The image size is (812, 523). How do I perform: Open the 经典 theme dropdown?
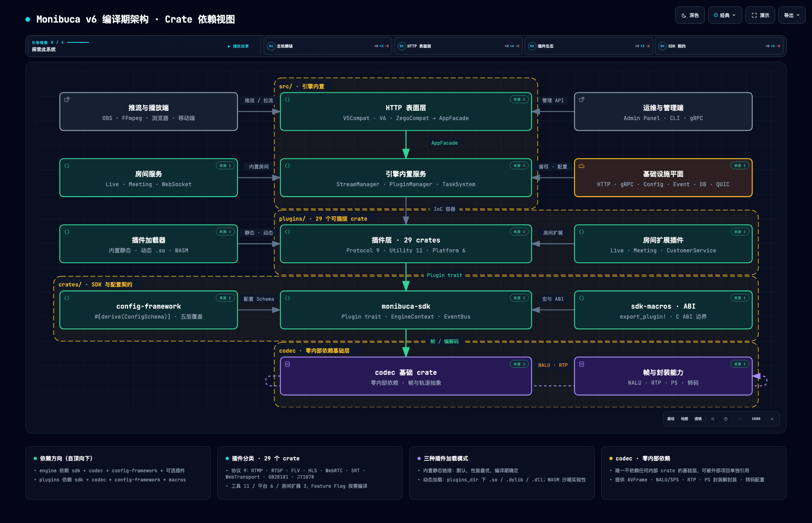pos(725,15)
